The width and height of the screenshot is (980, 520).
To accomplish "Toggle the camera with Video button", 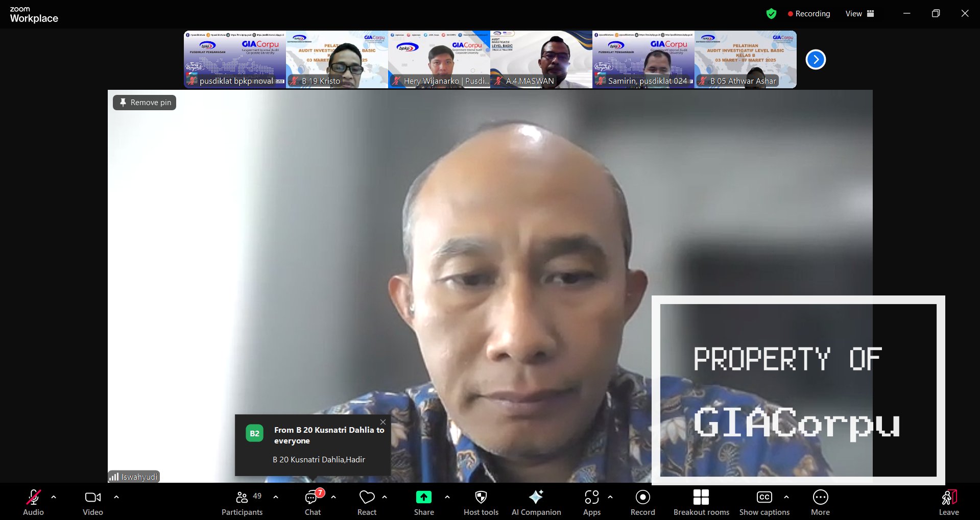I will 92,503.
